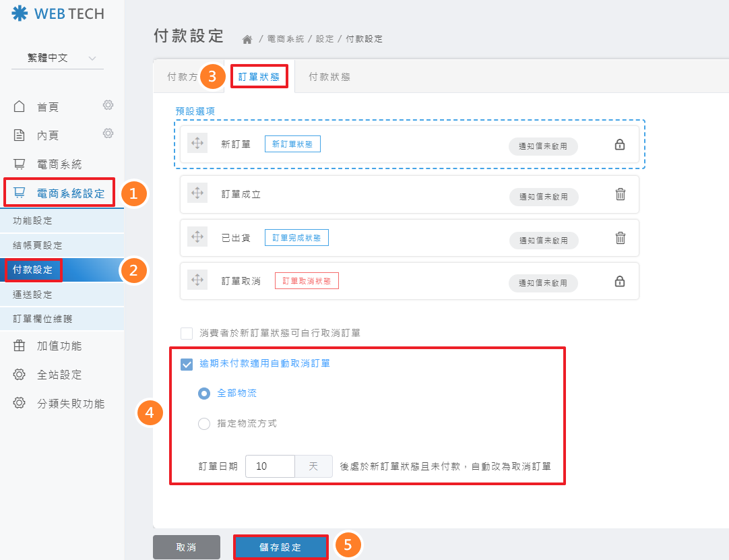Open 運送設定 in the sidebar
The image size is (729, 560).
(32, 294)
